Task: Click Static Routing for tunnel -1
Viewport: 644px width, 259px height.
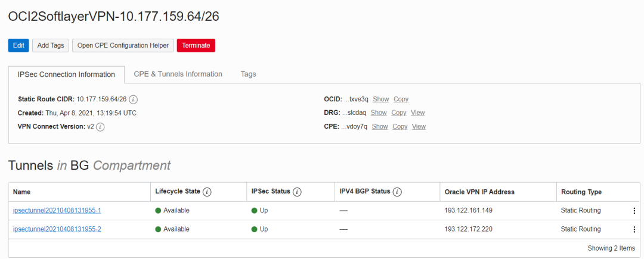Action: (x=581, y=211)
